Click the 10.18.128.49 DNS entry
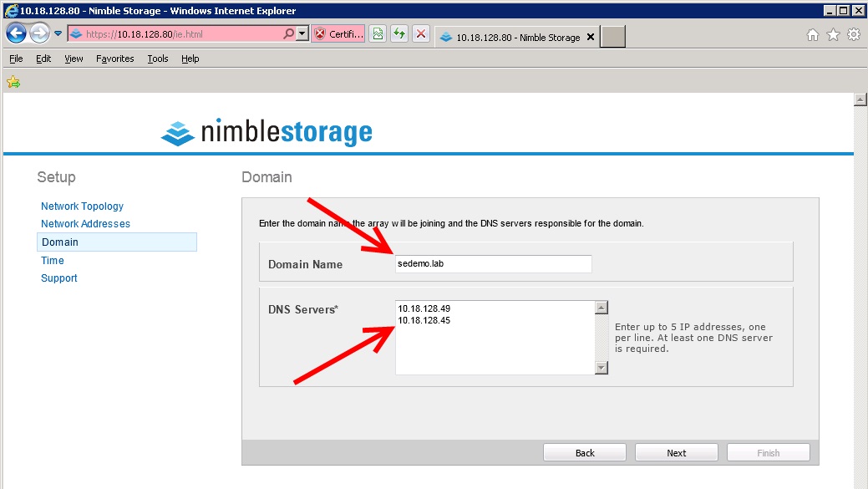Screen dimensions: 868x489 pos(424,308)
